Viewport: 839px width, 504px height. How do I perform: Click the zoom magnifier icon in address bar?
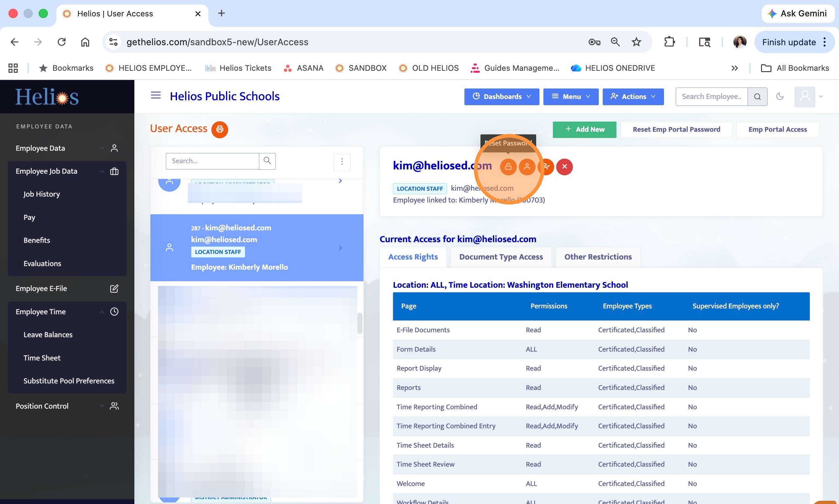pos(615,42)
